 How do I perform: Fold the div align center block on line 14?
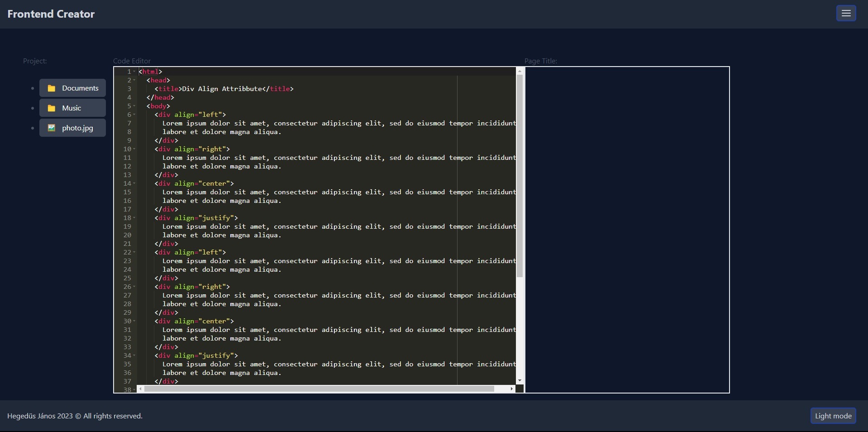click(x=134, y=183)
